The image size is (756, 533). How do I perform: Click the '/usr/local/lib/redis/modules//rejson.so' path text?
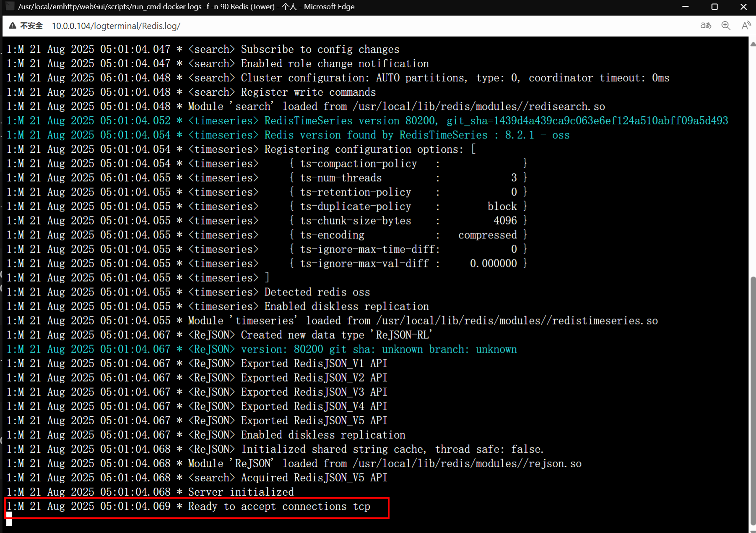click(x=467, y=463)
